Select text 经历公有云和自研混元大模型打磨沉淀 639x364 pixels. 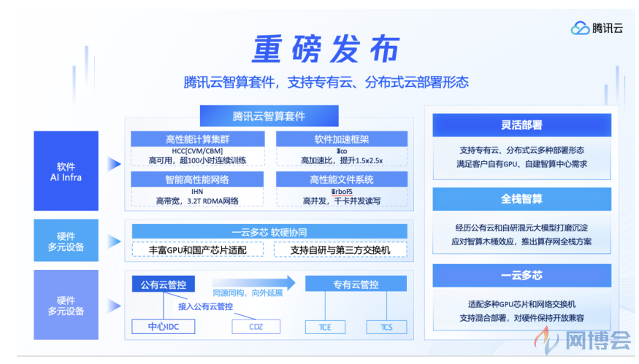(x=521, y=228)
